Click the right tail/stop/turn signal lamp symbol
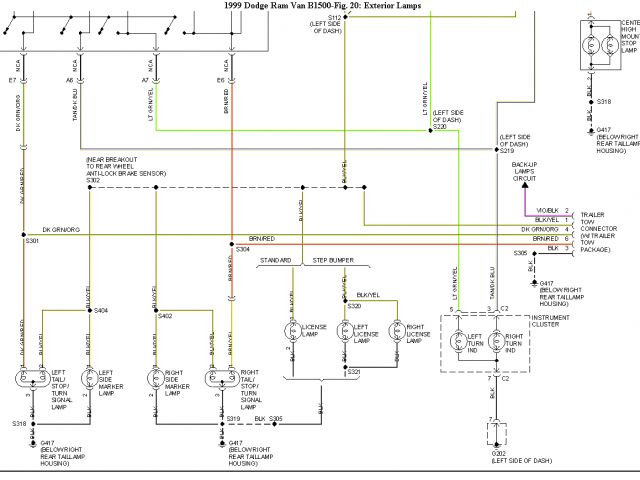The height and width of the screenshot is (480, 640). (x=217, y=380)
